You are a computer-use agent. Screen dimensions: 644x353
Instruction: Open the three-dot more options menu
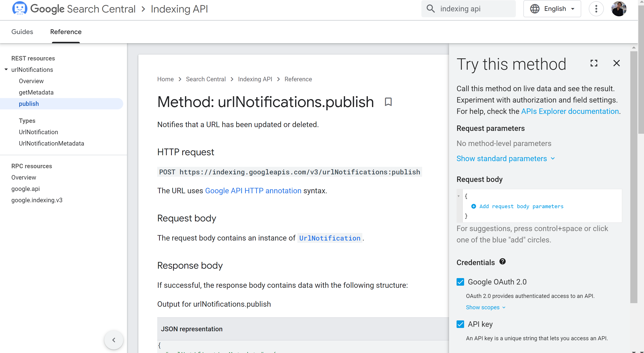[596, 9]
